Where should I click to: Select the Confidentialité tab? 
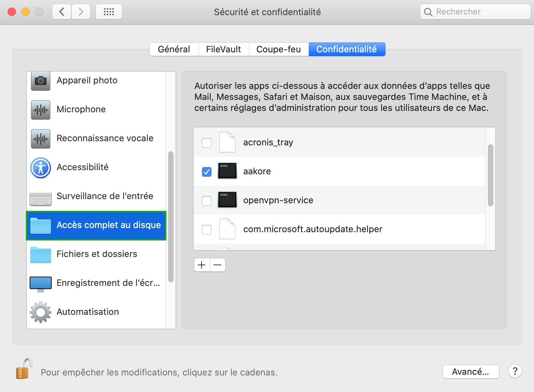(347, 49)
